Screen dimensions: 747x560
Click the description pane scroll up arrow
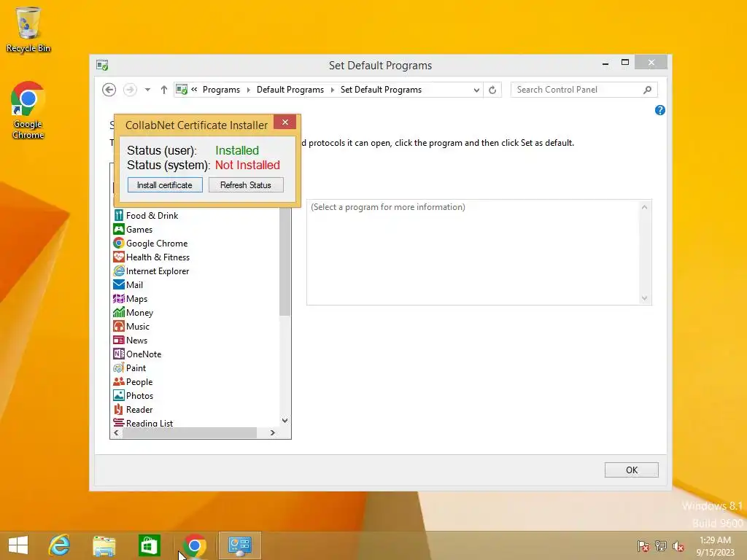(x=645, y=207)
